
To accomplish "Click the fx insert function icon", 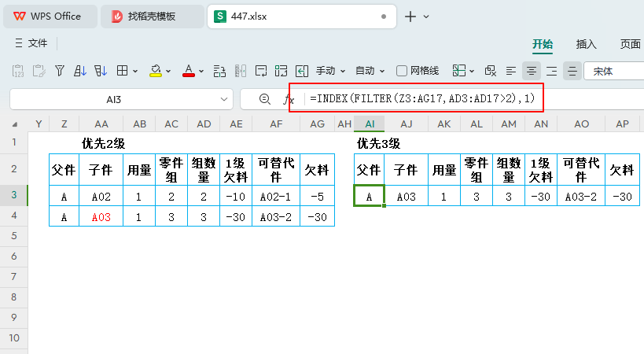I will (289, 99).
